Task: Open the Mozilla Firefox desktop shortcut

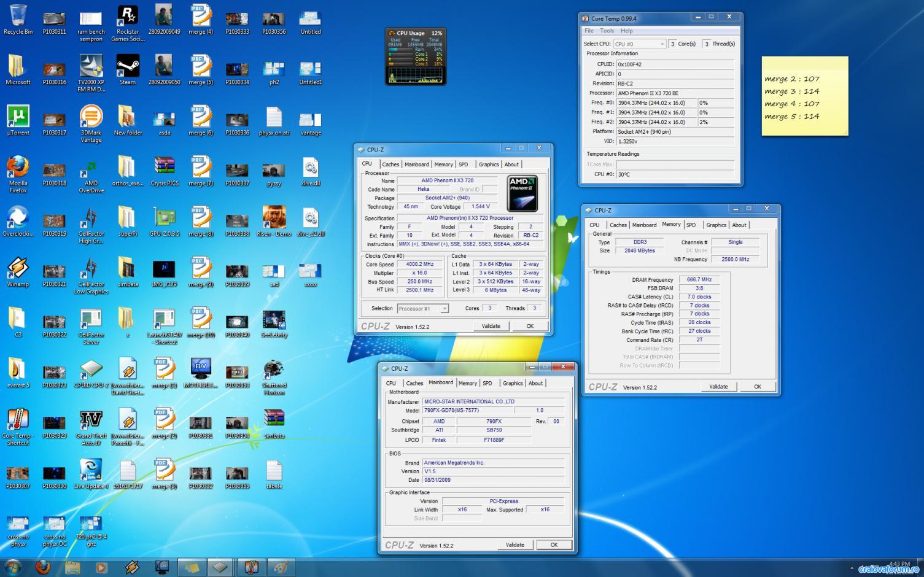Action: (x=18, y=174)
